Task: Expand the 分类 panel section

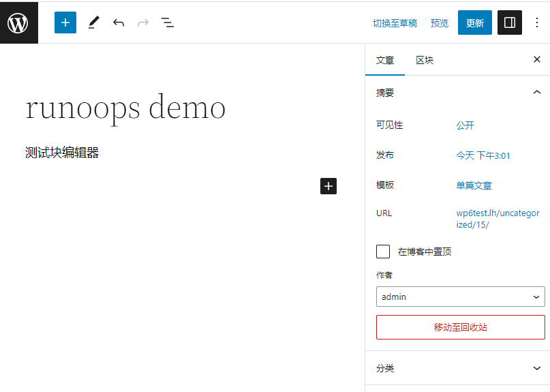Action: pyautogui.click(x=536, y=368)
